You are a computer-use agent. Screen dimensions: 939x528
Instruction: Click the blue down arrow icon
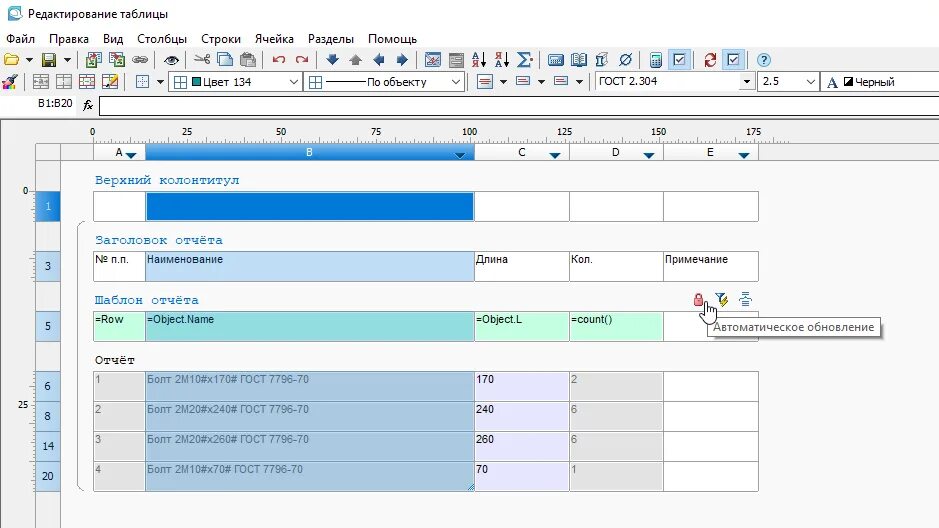pyautogui.click(x=332, y=60)
